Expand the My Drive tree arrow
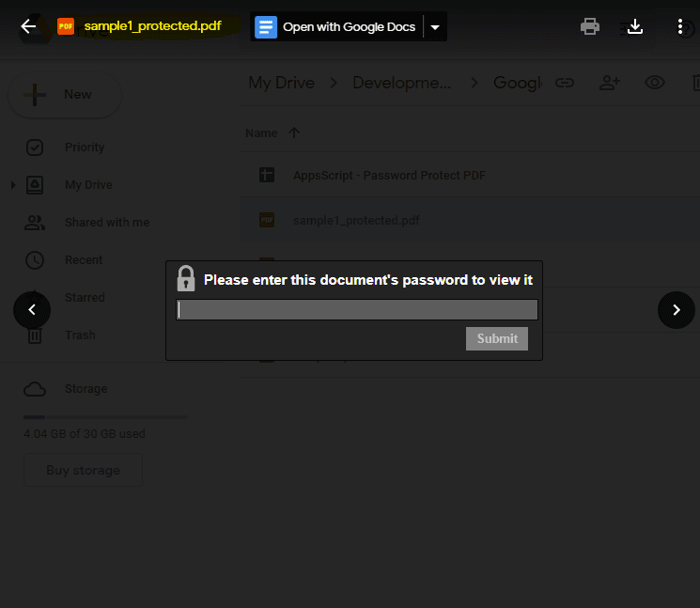 pos(13,185)
